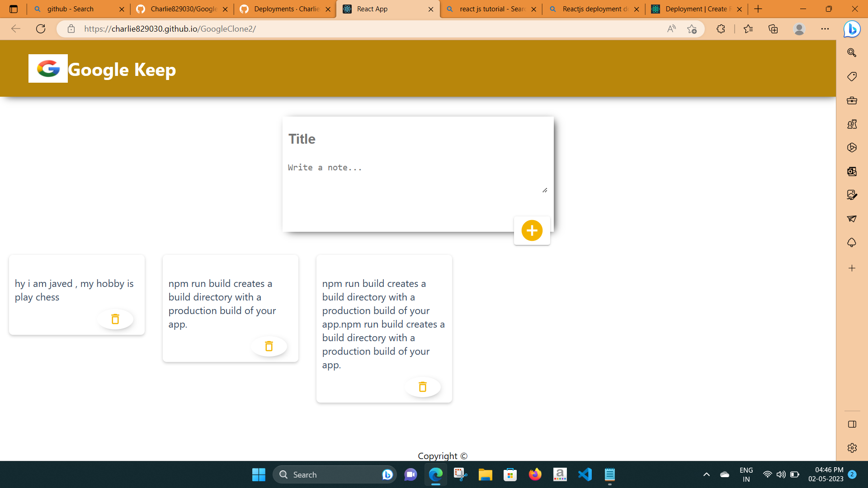
Task: Click the address bar URL
Action: pyautogui.click(x=170, y=29)
